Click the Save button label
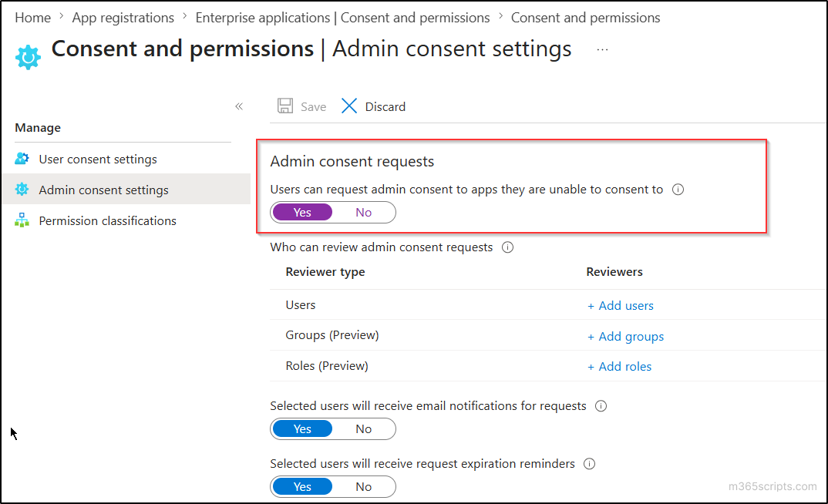Image resolution: width=828 pixels, height=504 pixels. click(313, 106)
